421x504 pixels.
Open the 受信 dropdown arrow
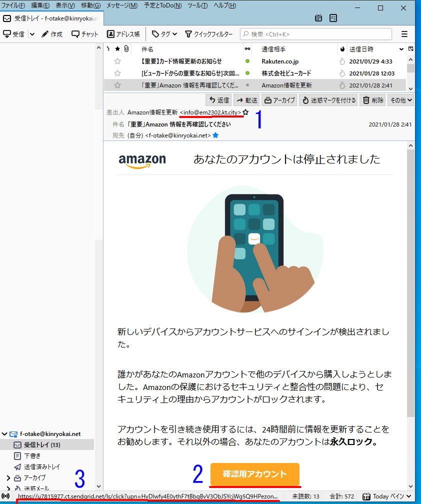32,34
